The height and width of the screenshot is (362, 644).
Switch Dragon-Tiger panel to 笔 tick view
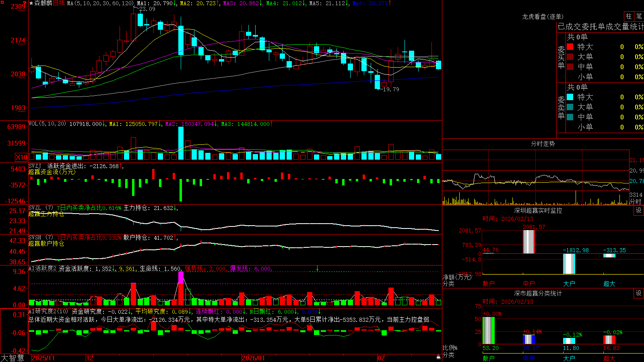(x=639, y=16)
